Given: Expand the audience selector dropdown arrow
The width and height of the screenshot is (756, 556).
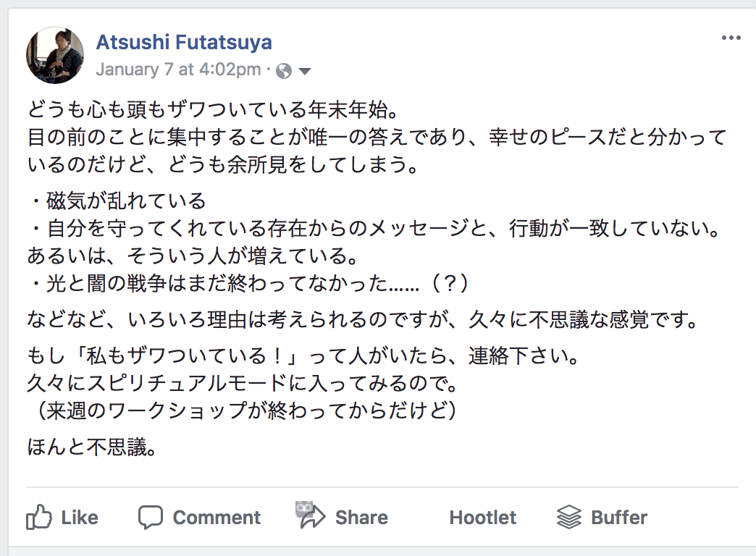Looking at the screenshot, I should [x=305, y=71].
